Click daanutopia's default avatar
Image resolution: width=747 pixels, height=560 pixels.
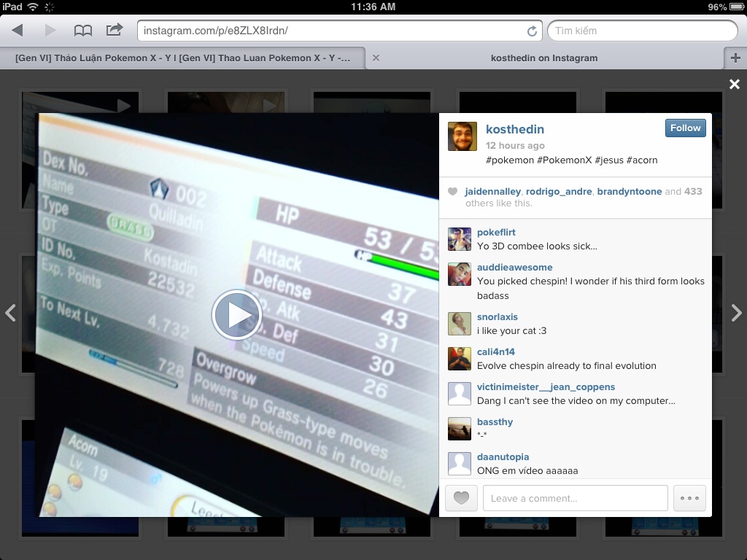[x=460, y=464]
